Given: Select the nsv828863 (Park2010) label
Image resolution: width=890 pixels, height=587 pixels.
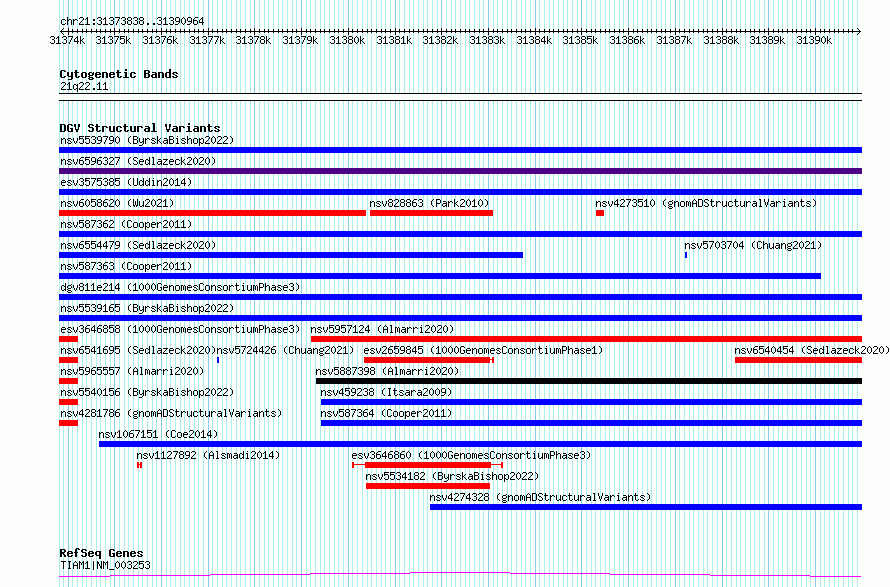Looking at the screenshot, I should [x=429, y=203].
